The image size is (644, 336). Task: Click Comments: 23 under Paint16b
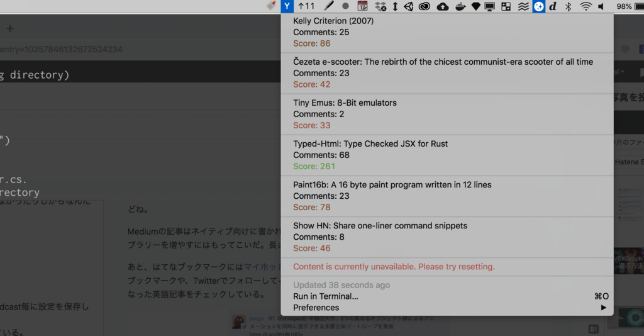[x=321, y=196]
